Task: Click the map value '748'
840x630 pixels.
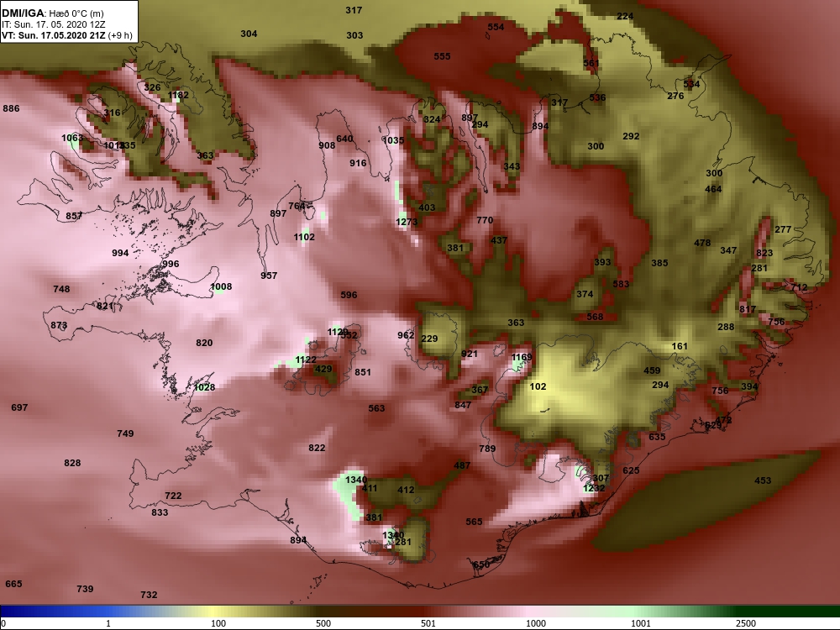Action: 61,289
